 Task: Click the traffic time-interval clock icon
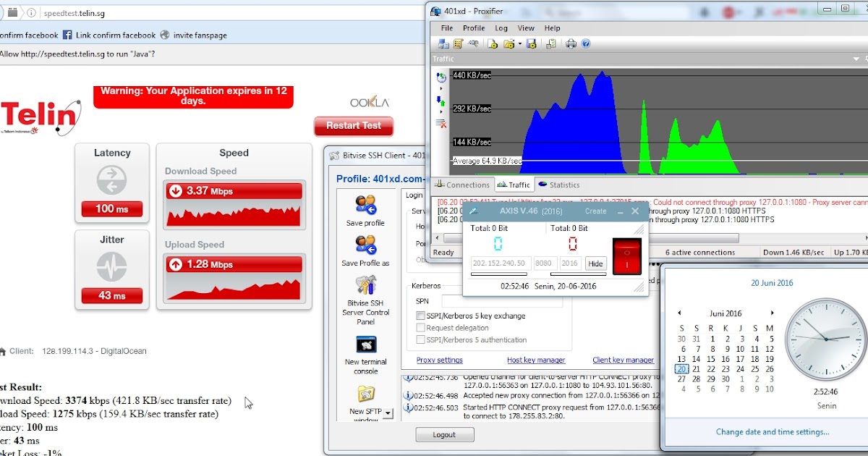(441, 77)
